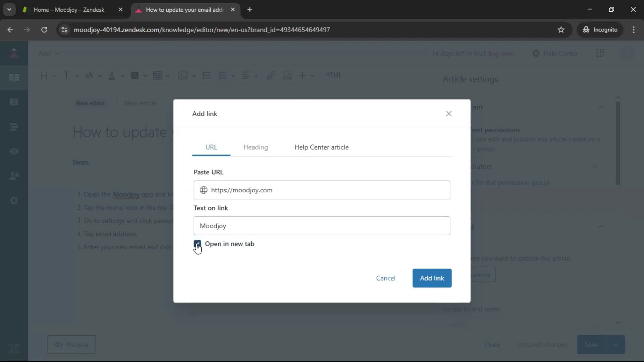Open the user permissions sidebar icon
Viewport: 644px width, 362px height.
14,176
